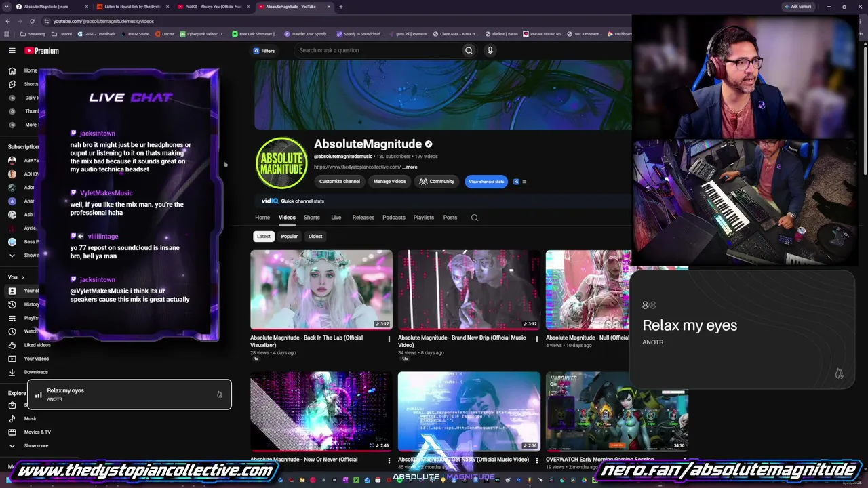Screen dimensions: 868x488
Task: Open options menu for 'Back In The Lab'
Action: tap(389, 338)
